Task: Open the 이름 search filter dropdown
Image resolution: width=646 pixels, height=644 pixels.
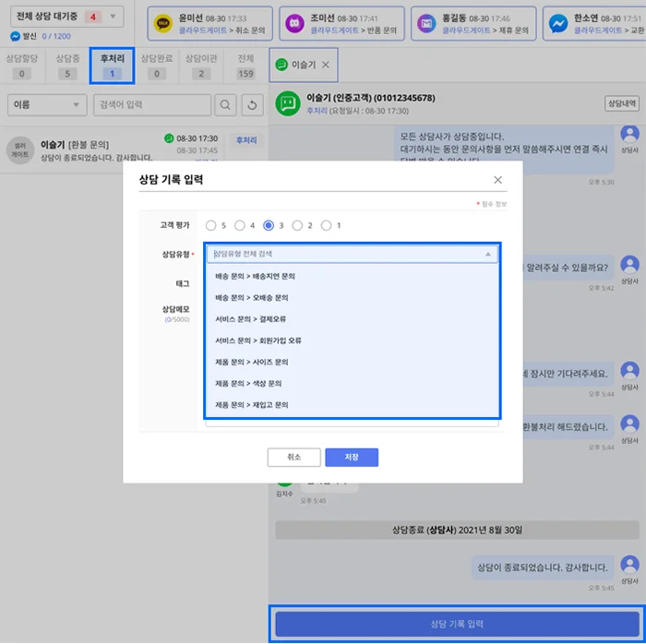Action: pyautogui.click(x=47, y=104)
